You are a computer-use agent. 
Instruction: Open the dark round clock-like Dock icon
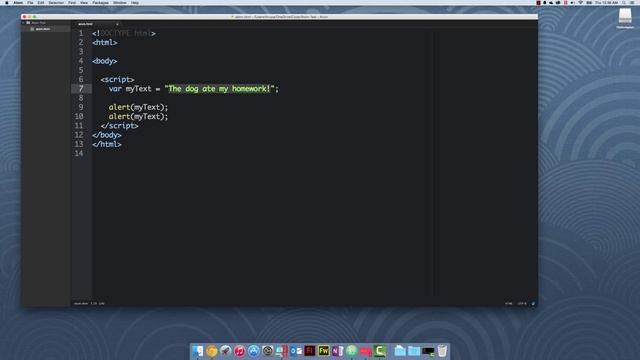point(267,351)
